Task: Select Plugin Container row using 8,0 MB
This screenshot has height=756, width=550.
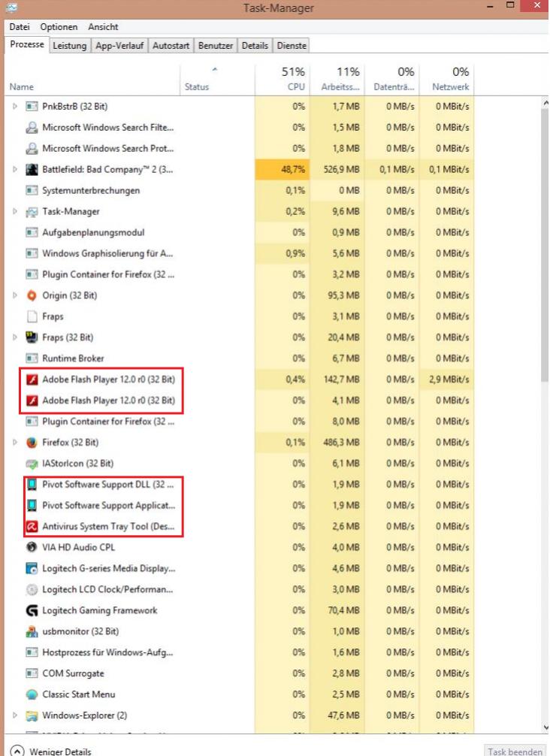Action: coord(240,422)
